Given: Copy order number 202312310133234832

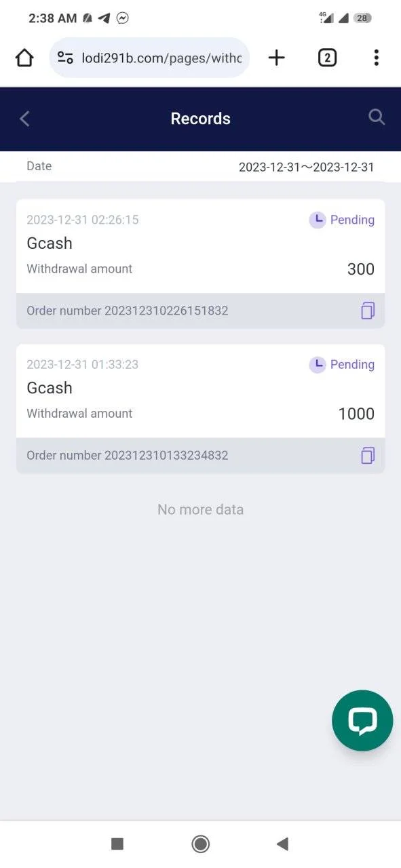Looking at the screenshot, I should [367, 455].
